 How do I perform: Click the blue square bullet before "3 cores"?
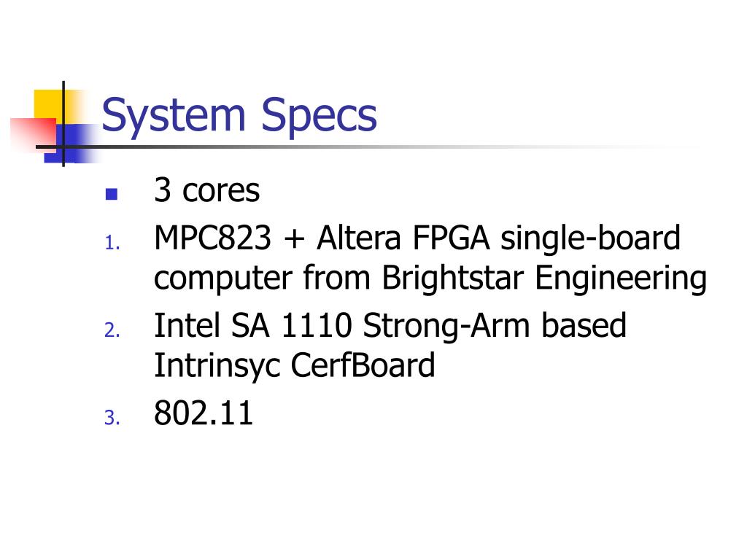pyautogui.click(x=112, y=194)
